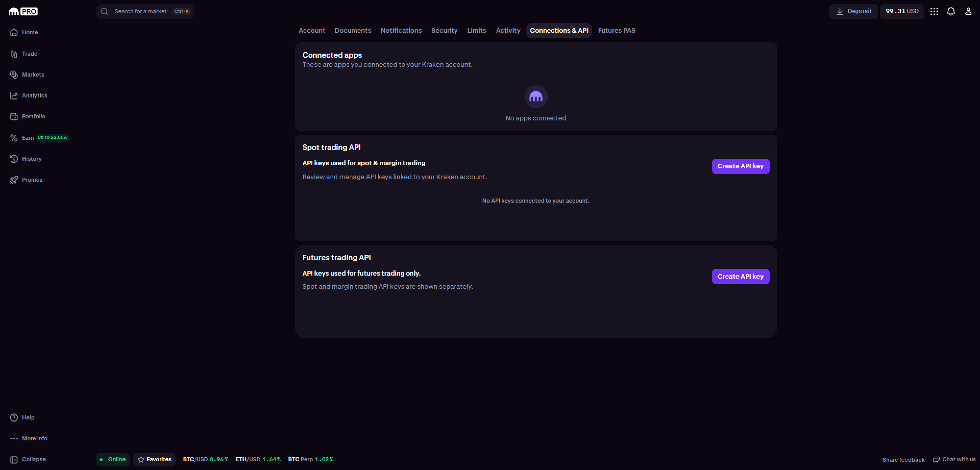Viewport: 980px width, 470px height.
Task: Open Analytics from sidebar
Action: (34, 95)
